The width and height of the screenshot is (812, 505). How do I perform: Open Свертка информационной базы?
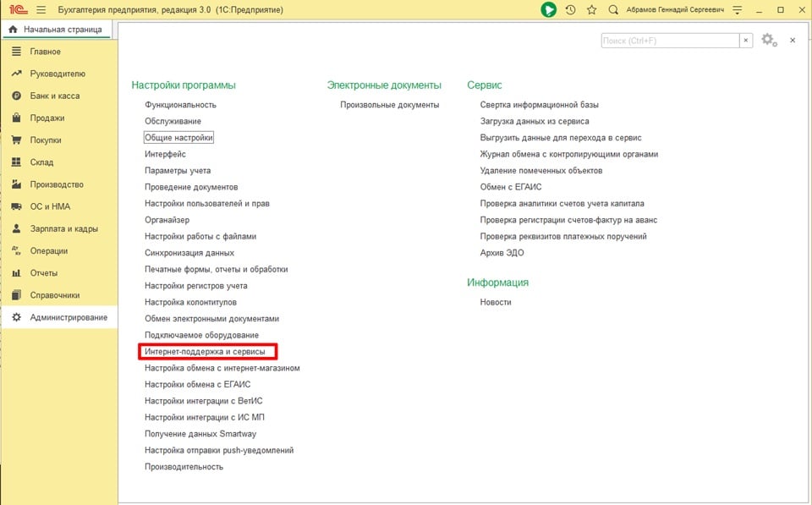click(x=539, y=105)
